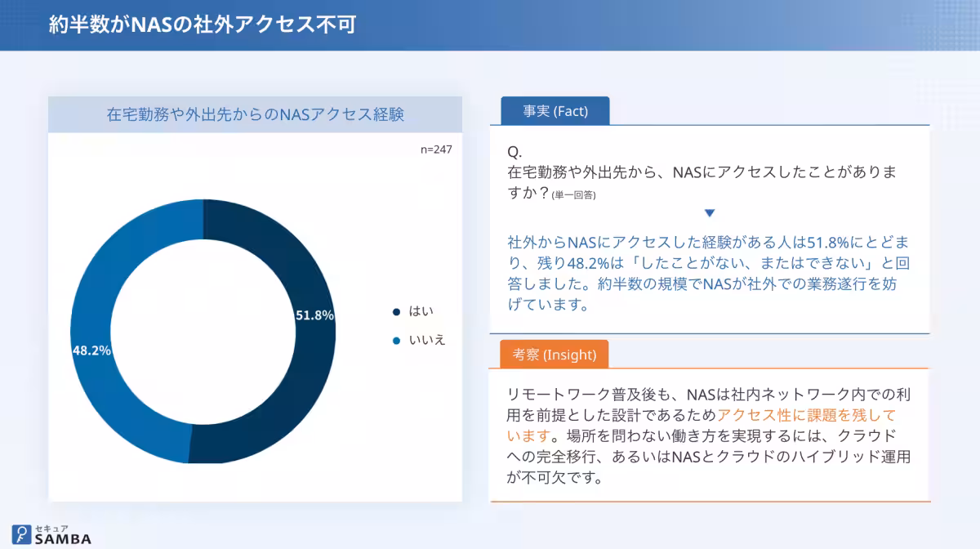Select the 考察 (Insight) tab label
980x549 pixels.
555,355
